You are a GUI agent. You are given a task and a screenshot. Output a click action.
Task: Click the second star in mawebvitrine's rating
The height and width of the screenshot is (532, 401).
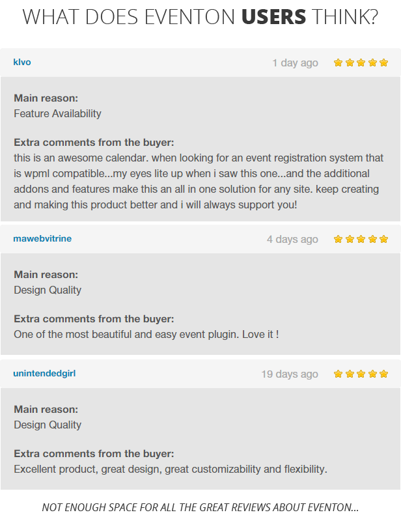coord(350,239)
